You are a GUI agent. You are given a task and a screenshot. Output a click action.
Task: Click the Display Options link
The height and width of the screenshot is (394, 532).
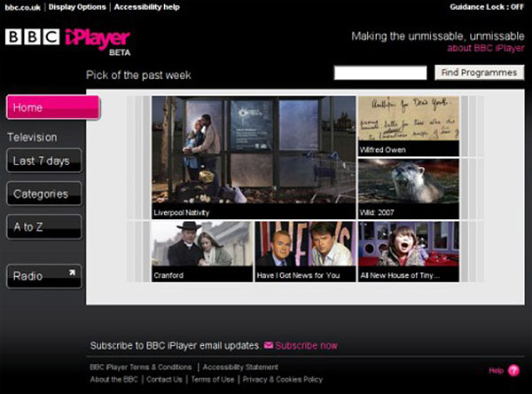coord(78,7)
